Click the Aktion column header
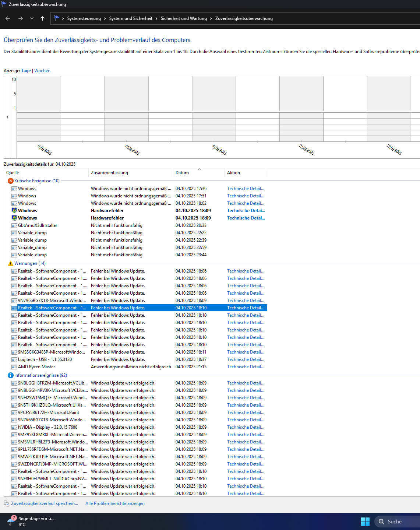The width and height of the screenshot is (420, 530). (x=246, y=173)
